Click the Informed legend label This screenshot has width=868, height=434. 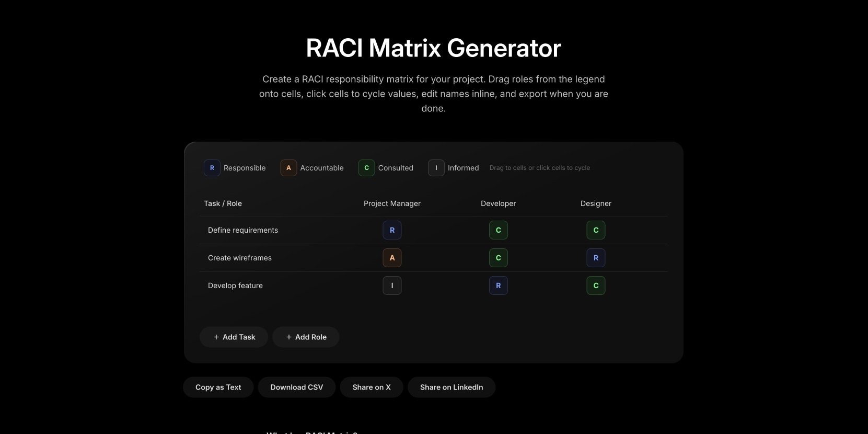pyautogui.click(x=463, y=168)
